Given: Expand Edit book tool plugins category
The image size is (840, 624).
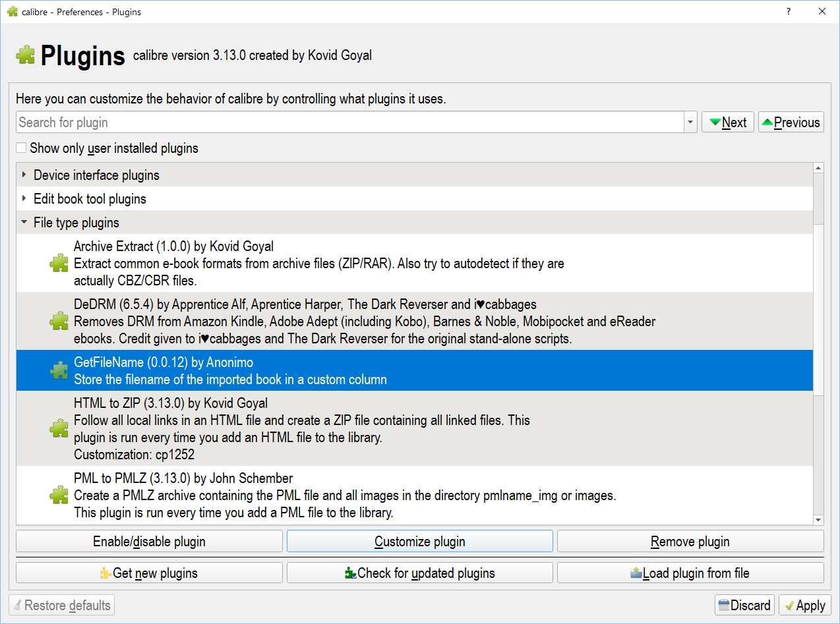Looking at the screenshot, I should click(24, 199).
